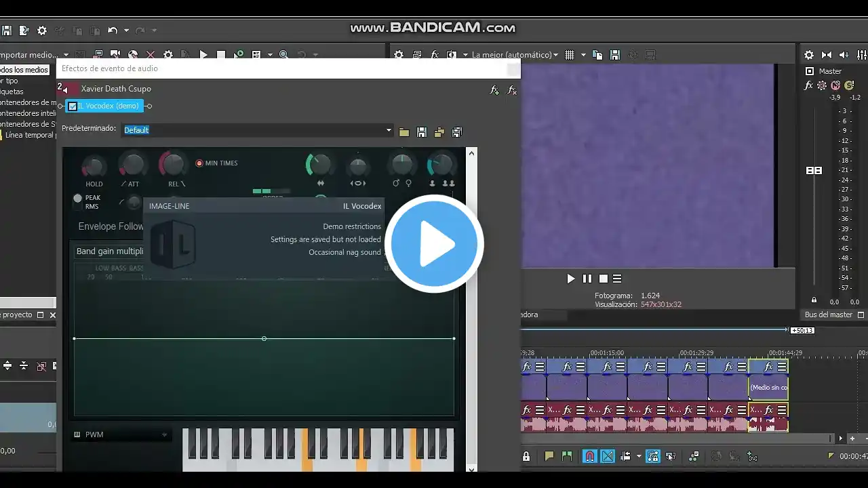Stop the video preview

click(x=603, y=279)
